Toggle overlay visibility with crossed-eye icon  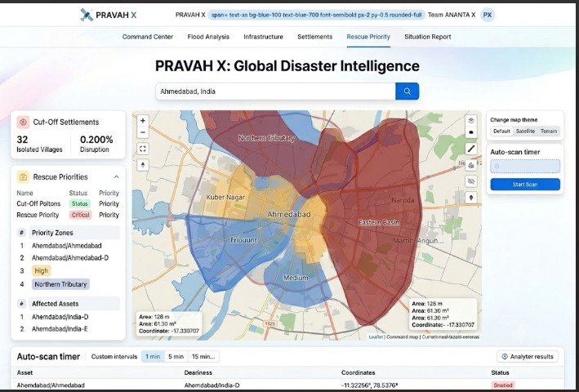(471, 181)
